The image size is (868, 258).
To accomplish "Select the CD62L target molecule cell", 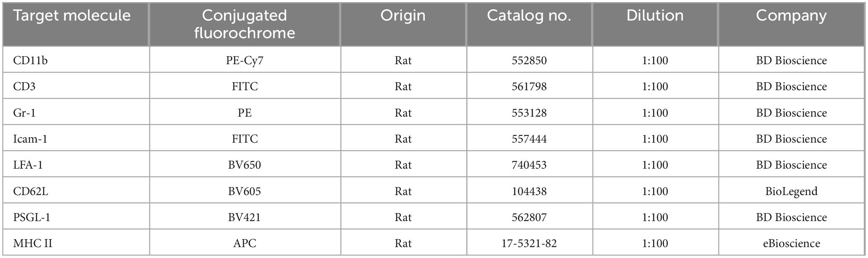I will [31, 191].
